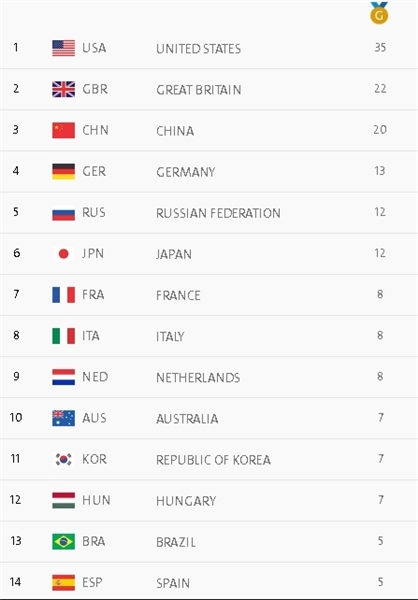Screen dimensions: 418x600
Task: Click the Australia flag icon
Action: coord(64,418)
